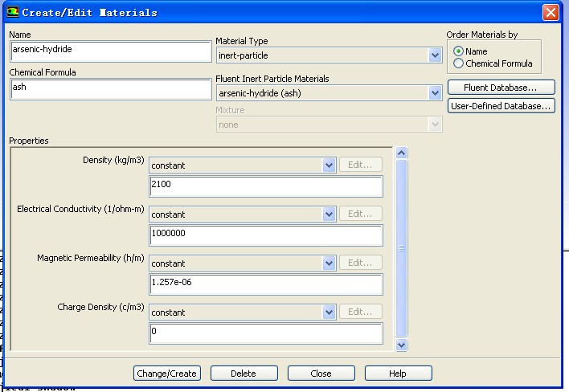
Task: Click the Fluent icon in title bar
Action: [12, 12]
